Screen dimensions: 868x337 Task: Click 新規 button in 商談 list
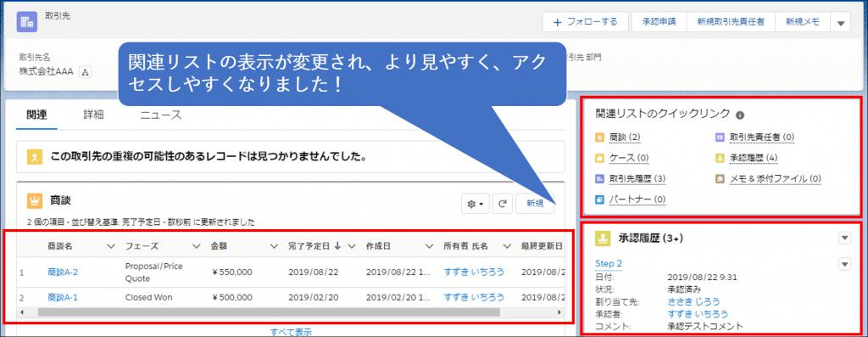coord(535,204)
